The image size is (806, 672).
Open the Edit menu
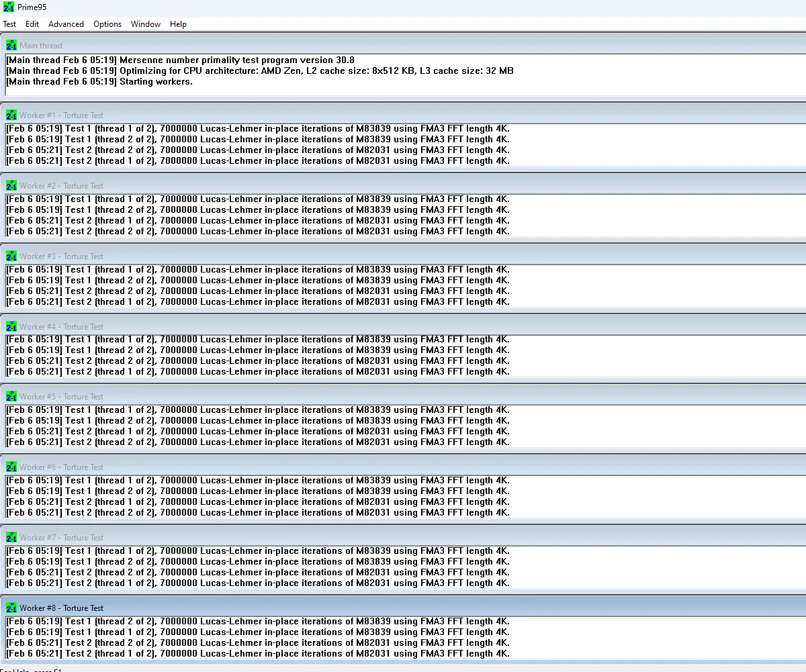click(32, 24)
